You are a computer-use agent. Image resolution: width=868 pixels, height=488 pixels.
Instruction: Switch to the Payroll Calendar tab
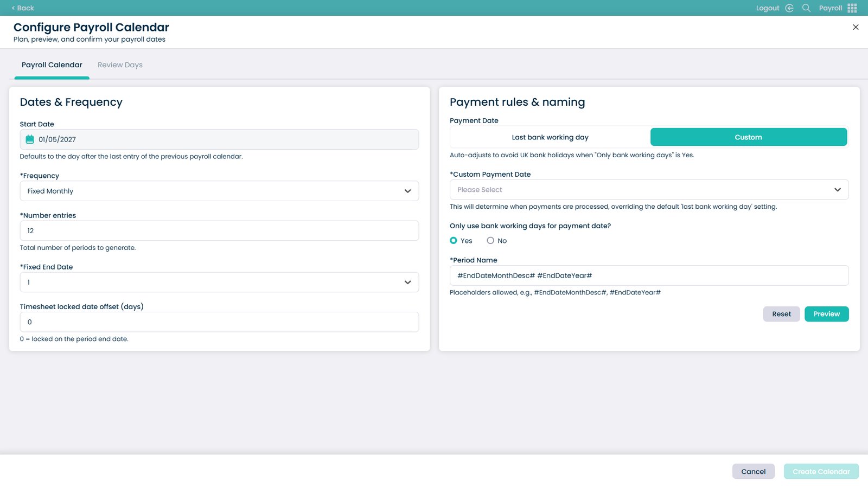pos(52,65)
